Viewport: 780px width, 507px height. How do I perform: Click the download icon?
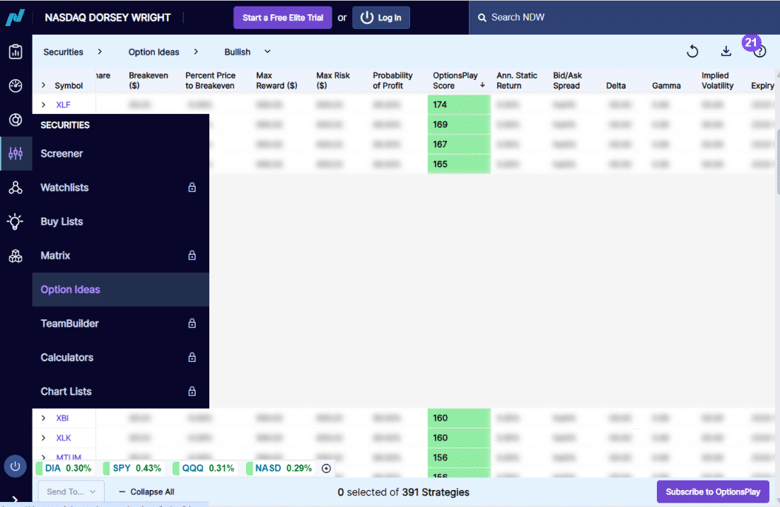(x=726, y=51)
